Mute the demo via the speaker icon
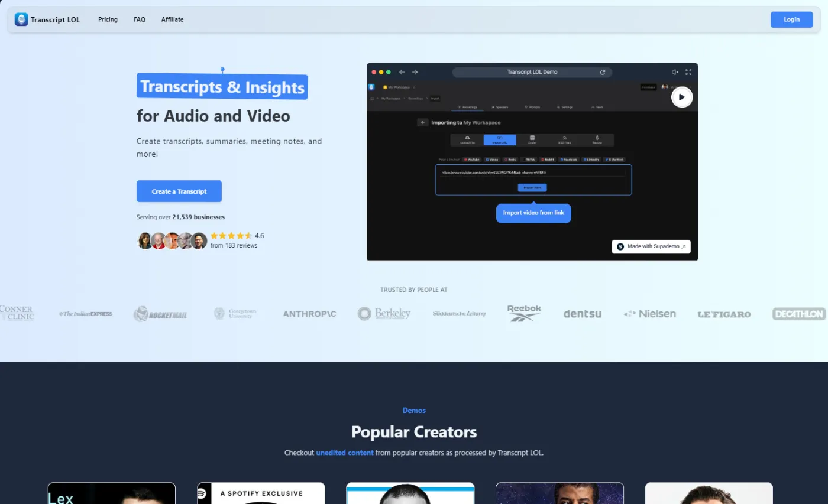This screenshot has width=828, height=504. click(x=674, y=71)
